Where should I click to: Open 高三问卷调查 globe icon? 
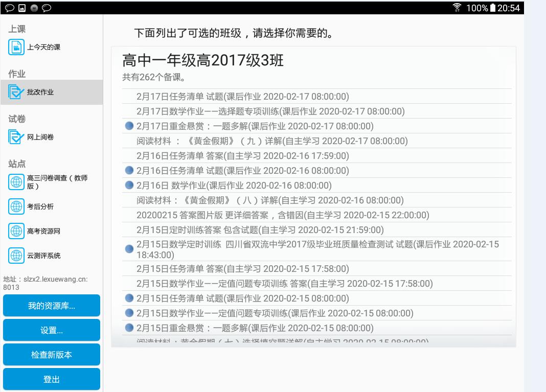coord(16,182)
